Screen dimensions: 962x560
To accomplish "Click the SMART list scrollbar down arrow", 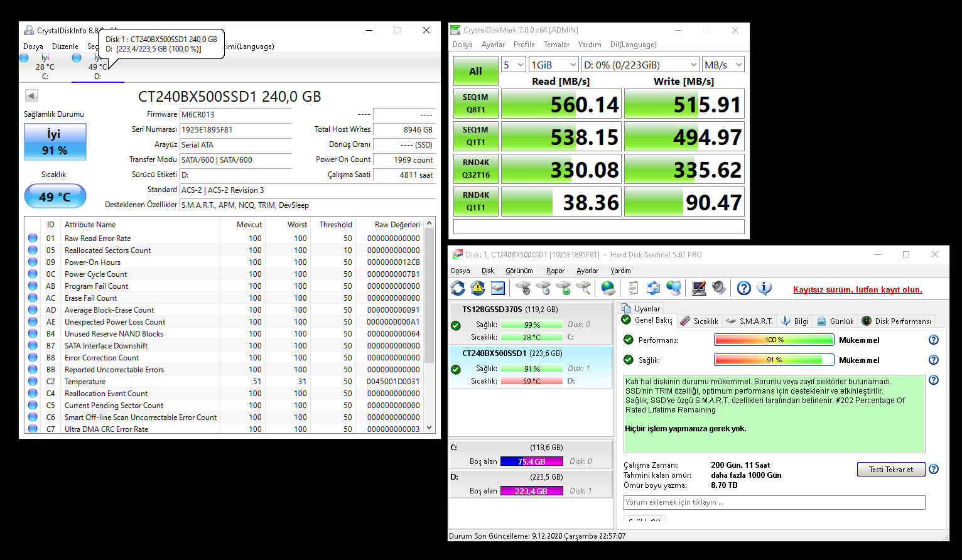I will [x=430, y=428].
